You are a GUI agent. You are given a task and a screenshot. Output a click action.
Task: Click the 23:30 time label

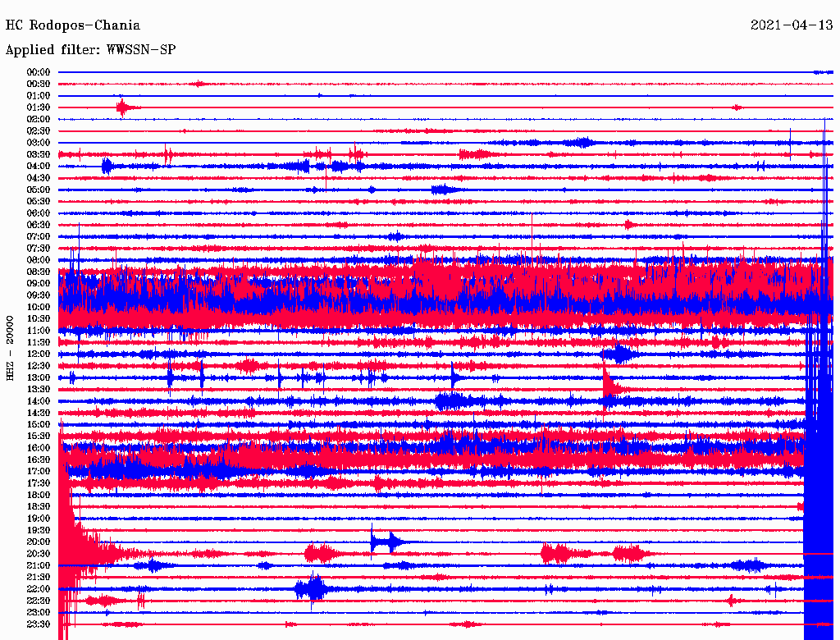tap(39, 624)
